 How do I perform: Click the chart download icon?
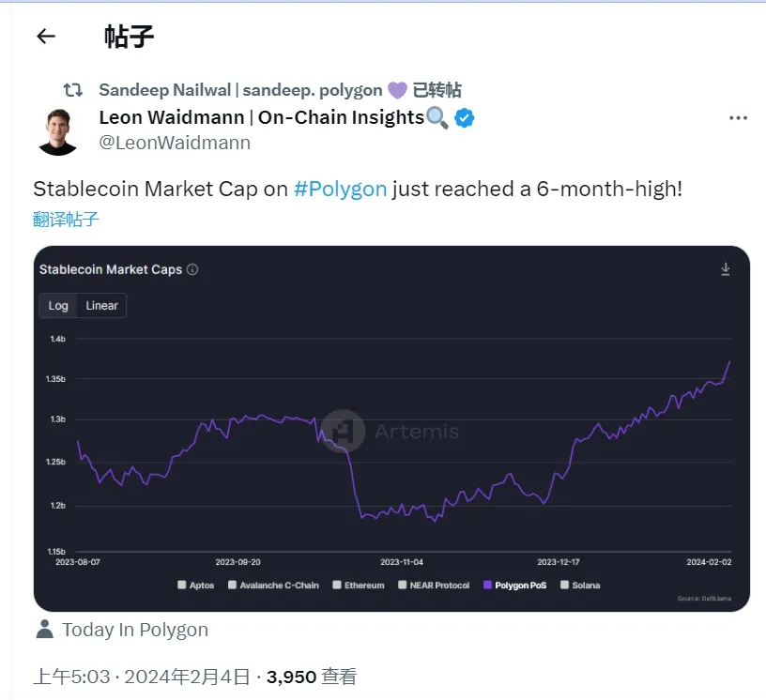tap(725, 267)
